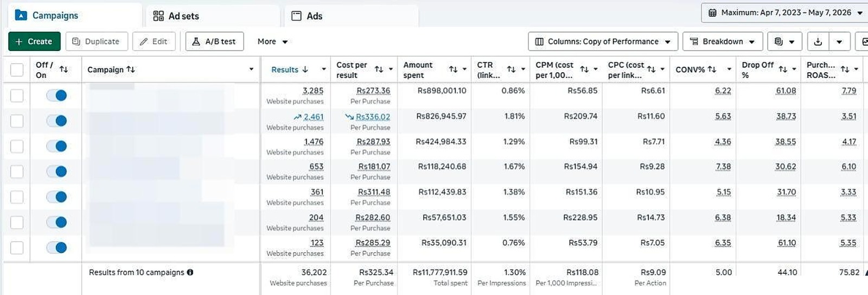Click the Duplicate button
Screen dimensions: 868x295
97,41
